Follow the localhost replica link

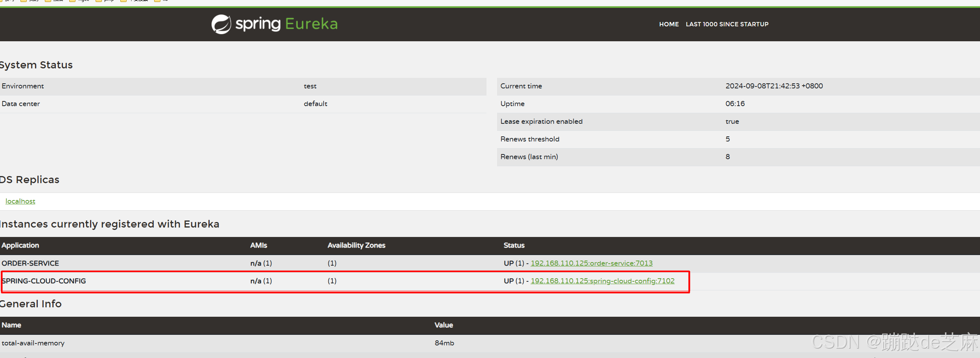20,201
